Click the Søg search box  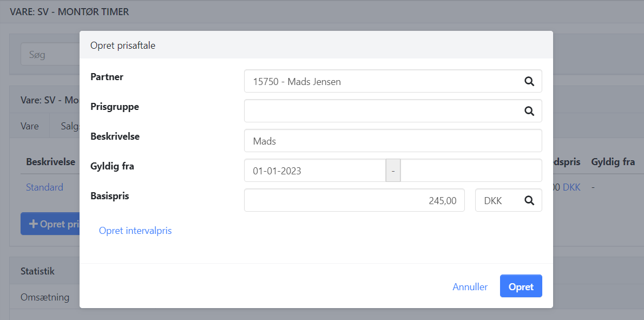coord(50,55)
